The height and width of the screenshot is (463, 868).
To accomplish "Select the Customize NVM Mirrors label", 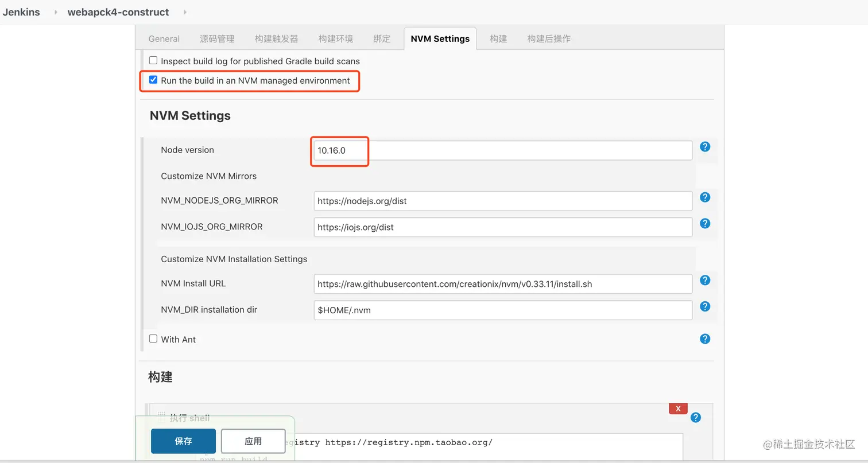I will pos(209,176).
